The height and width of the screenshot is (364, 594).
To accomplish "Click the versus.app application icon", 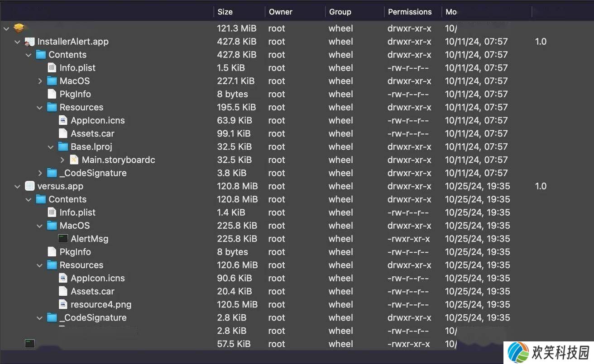I will coord(30,186).
